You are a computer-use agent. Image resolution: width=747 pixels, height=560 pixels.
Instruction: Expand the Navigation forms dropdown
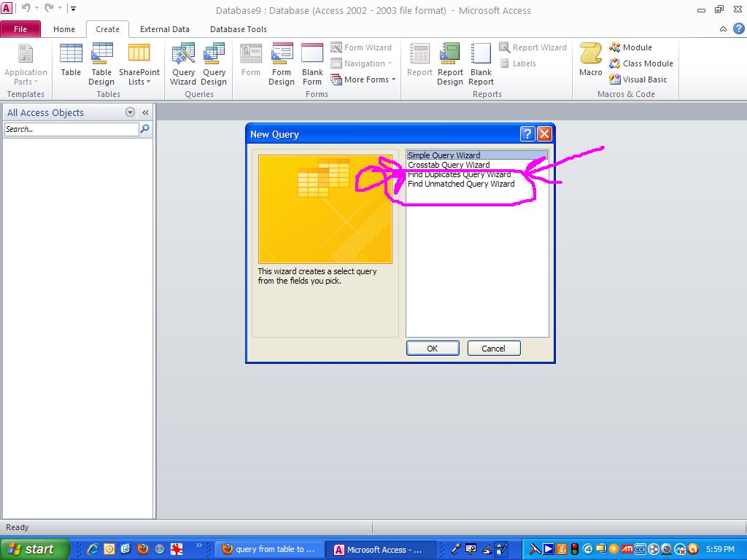pos(362,63)
